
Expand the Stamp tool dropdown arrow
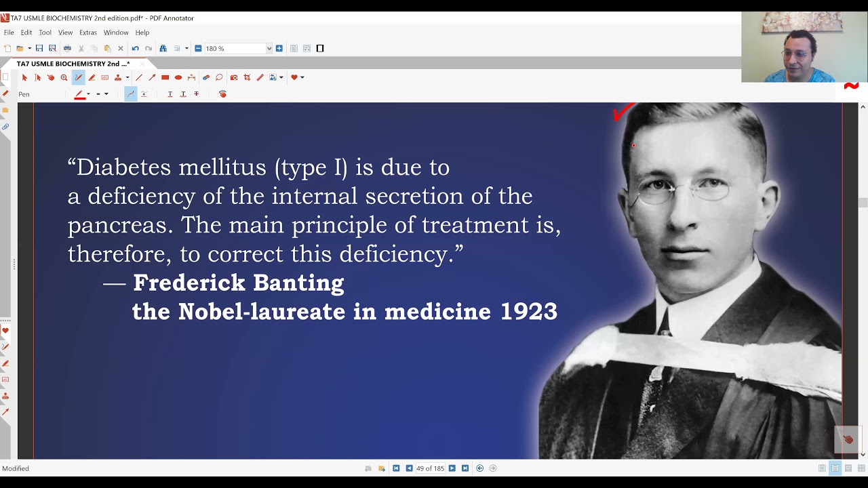(127, 77)
